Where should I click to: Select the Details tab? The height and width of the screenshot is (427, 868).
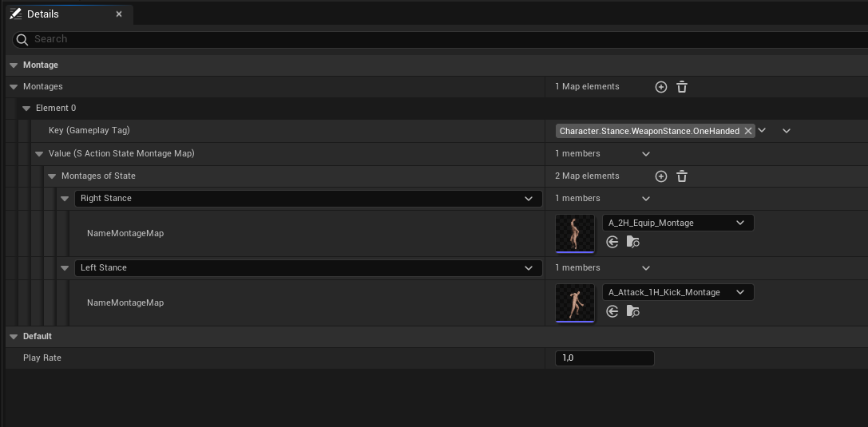(x=42, y=14)
